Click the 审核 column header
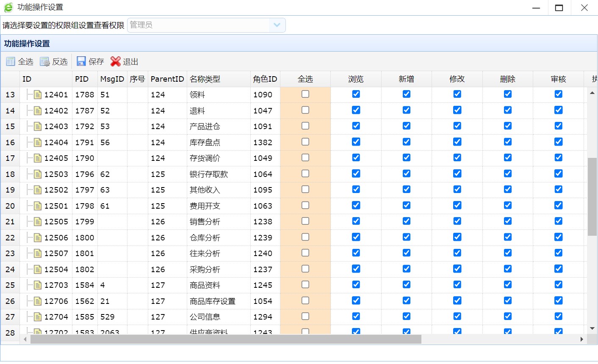Screen dimensions: 598x364 [558, 79]
